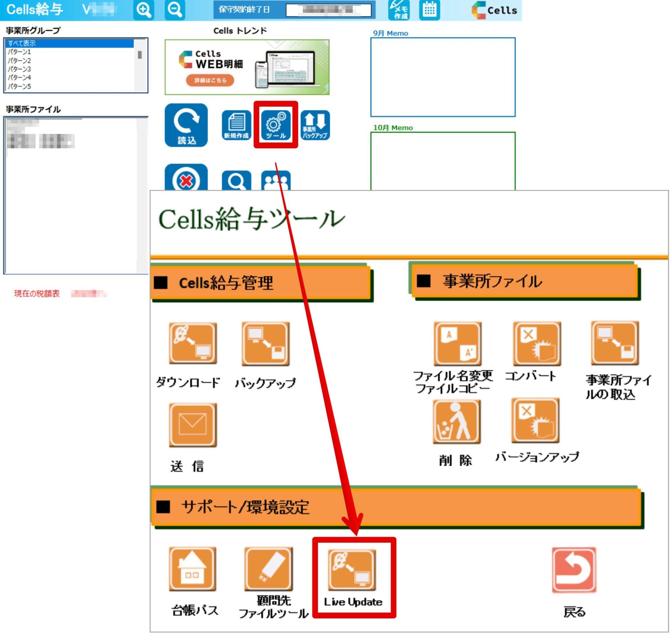Click the zoom out magnifier icon
Screen dimensions: 672x636
[175, 10]
